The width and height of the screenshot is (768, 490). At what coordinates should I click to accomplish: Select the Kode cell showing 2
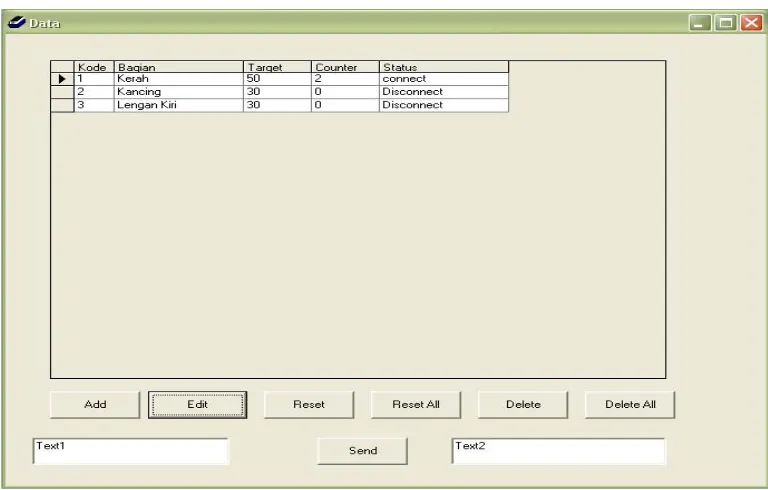[x=94, y=92]
